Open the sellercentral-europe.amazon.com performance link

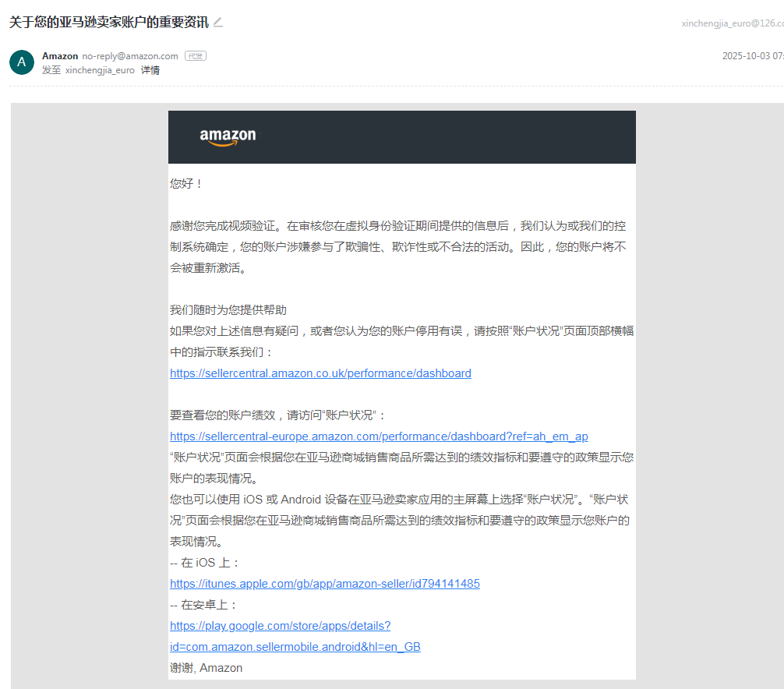click(x=379, y=436)
